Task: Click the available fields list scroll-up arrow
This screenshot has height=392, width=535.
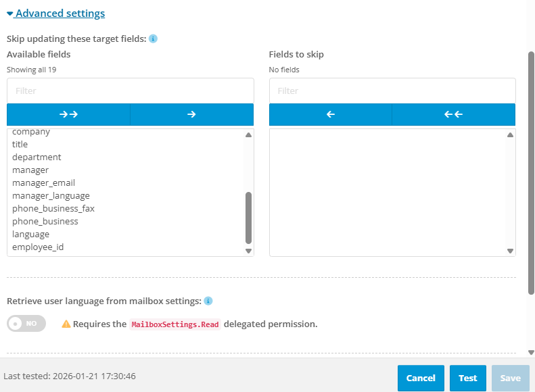Action: click(249, 135)
